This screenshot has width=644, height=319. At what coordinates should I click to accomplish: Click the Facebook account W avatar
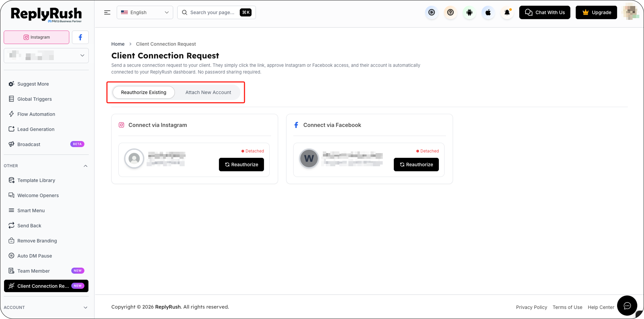pyautogui.click(x=309, y=158)
